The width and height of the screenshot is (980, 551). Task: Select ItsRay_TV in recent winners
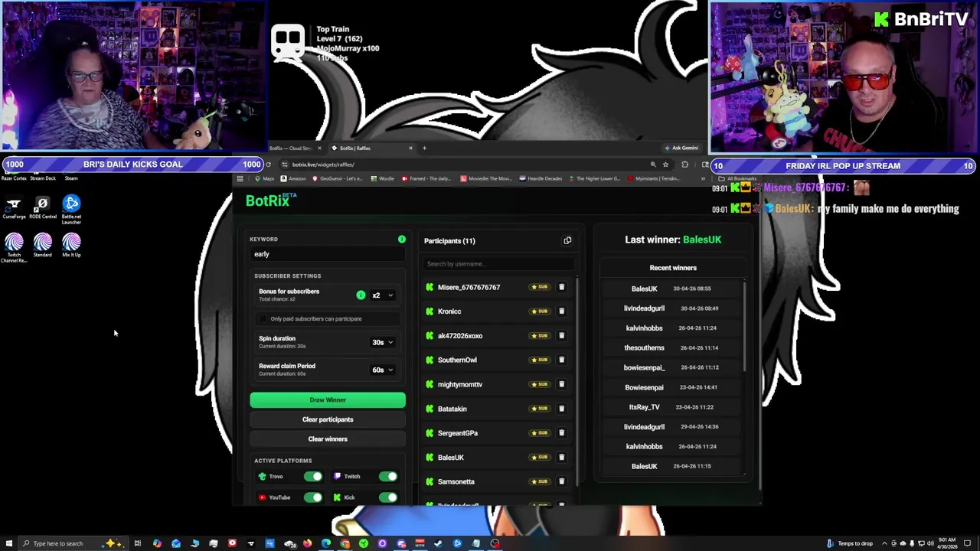coord(644,407)
